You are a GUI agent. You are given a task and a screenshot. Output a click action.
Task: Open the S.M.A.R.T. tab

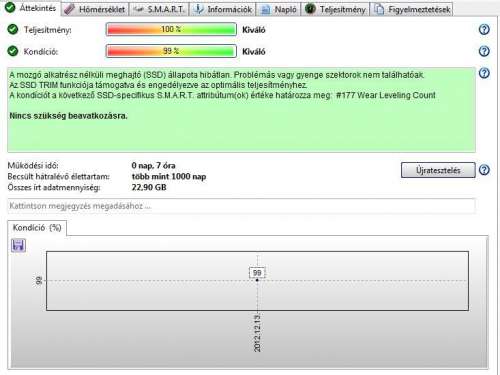click(159, 9)
